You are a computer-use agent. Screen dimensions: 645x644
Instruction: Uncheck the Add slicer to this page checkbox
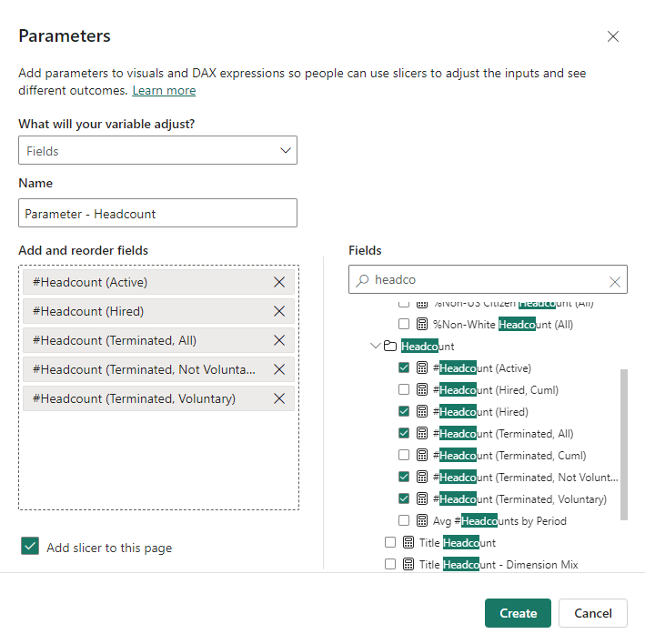(30, 547)
